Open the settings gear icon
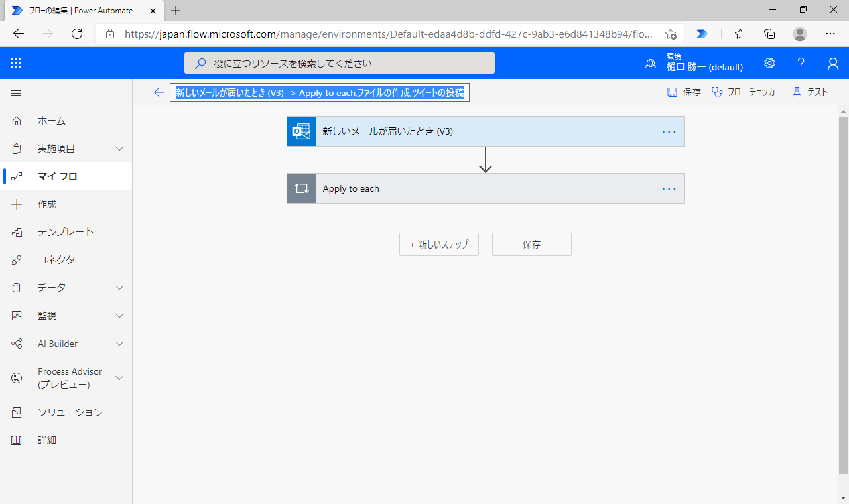This screenshot has height=504, width=849. (x=769, y=63)
